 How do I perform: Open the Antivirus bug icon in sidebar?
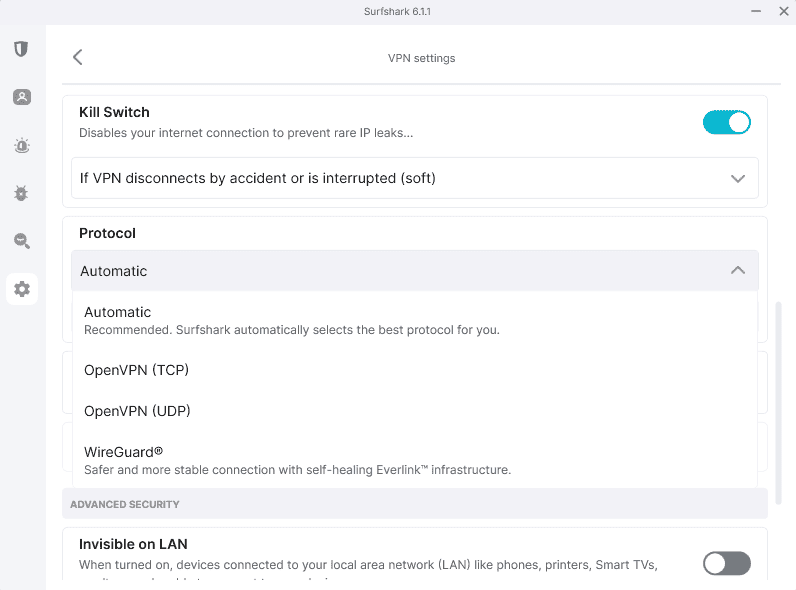21,193
